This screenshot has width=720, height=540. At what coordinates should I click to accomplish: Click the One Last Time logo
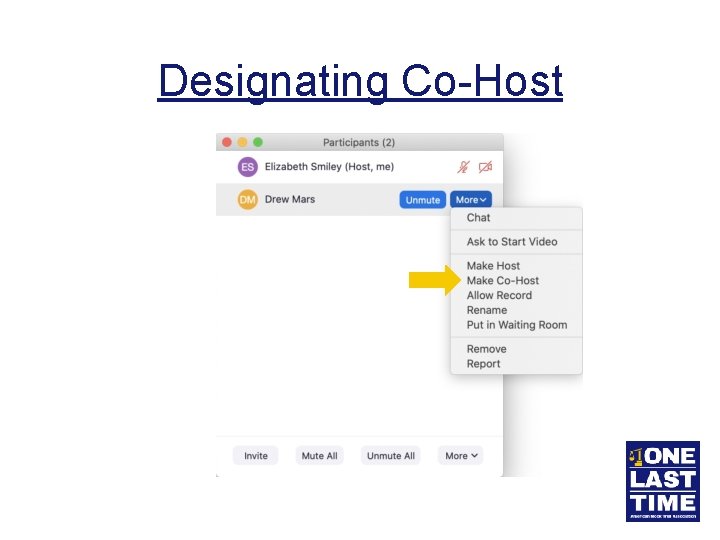pos(663,481)
